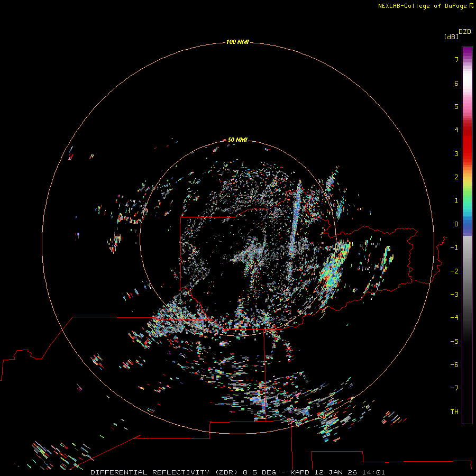This screenshot has width=476, height=476.
Task: Click the 4 value on color scale
Action: click(x=456, y=130)
